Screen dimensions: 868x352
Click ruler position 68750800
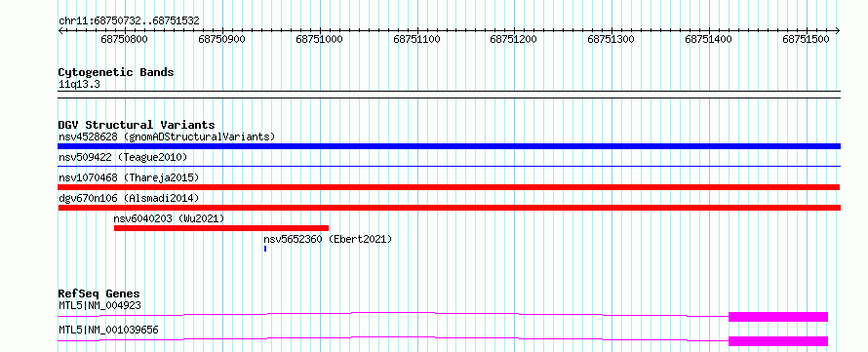[125, 40]
